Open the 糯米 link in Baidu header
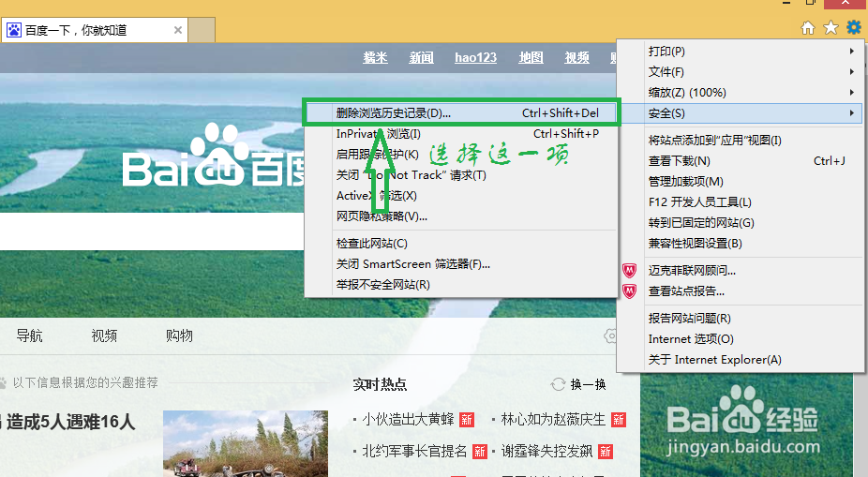Image resolution: width=868 pixels, height=477 pixels. 375,57
